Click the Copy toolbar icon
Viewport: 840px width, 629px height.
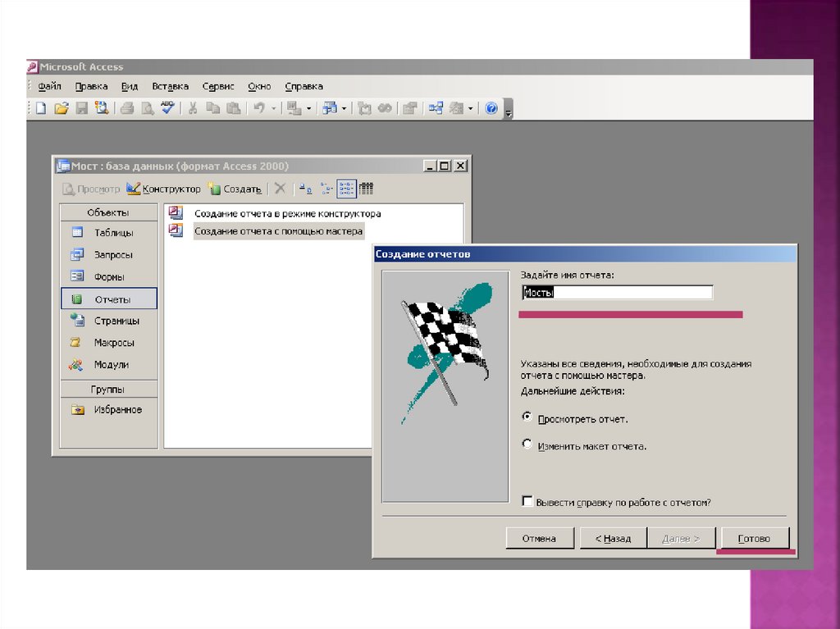[x=213, y=108]
